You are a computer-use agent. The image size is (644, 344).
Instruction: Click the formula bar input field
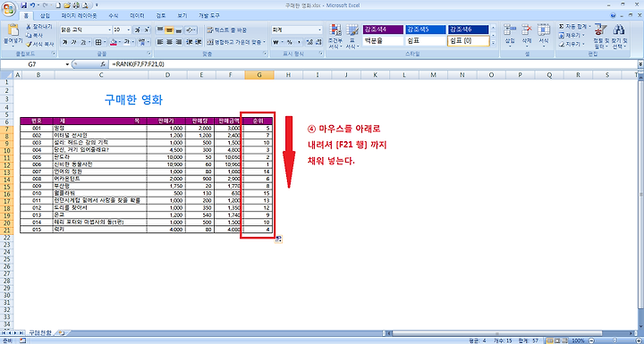coord(374,64)
